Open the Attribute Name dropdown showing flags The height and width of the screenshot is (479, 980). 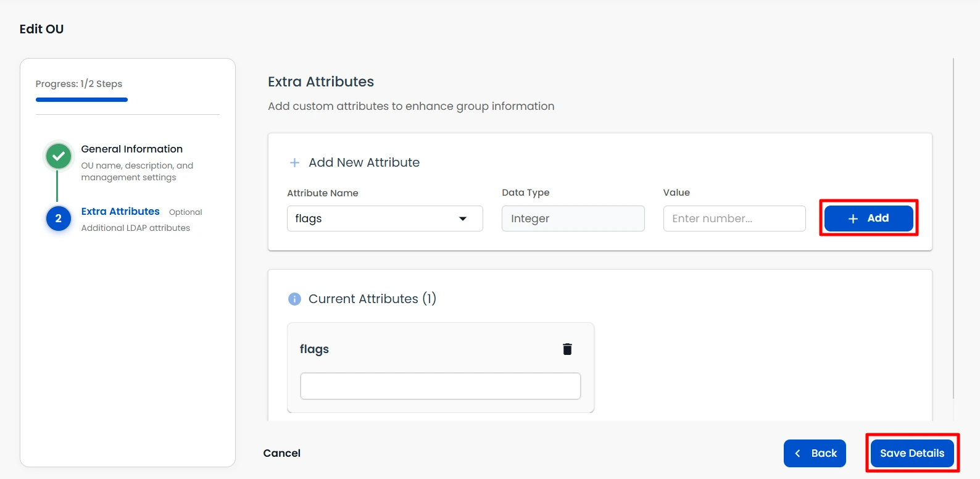pos(385,219)
